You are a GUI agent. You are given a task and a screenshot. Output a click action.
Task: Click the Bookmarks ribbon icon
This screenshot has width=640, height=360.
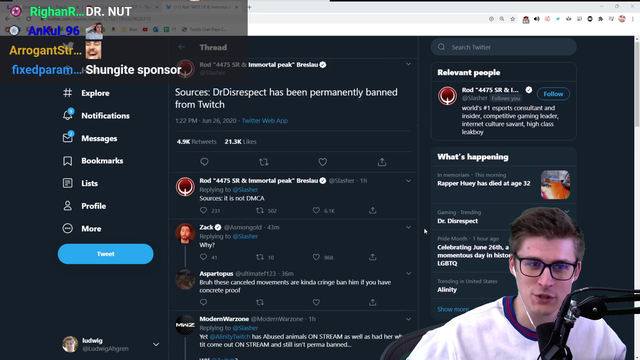[68, 161]
